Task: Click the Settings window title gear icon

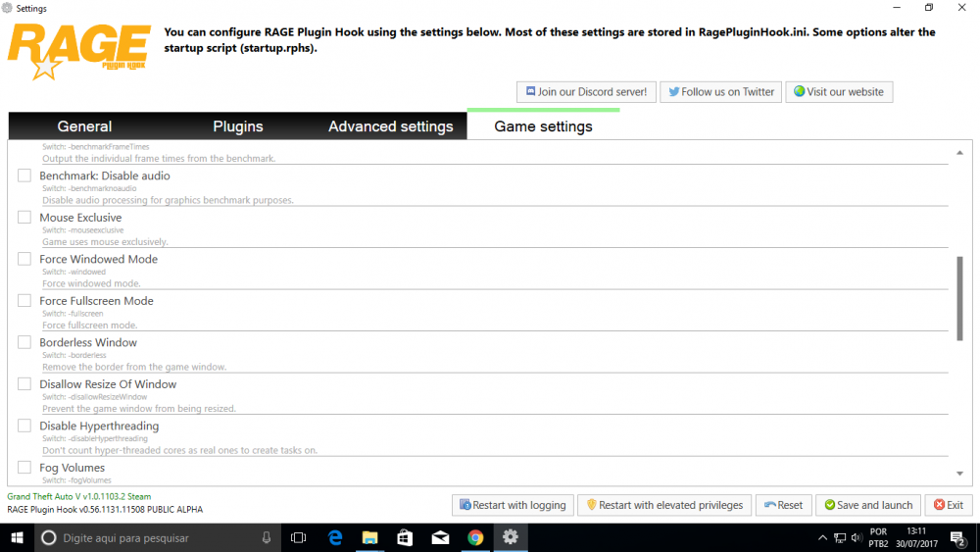Action: 7,8
